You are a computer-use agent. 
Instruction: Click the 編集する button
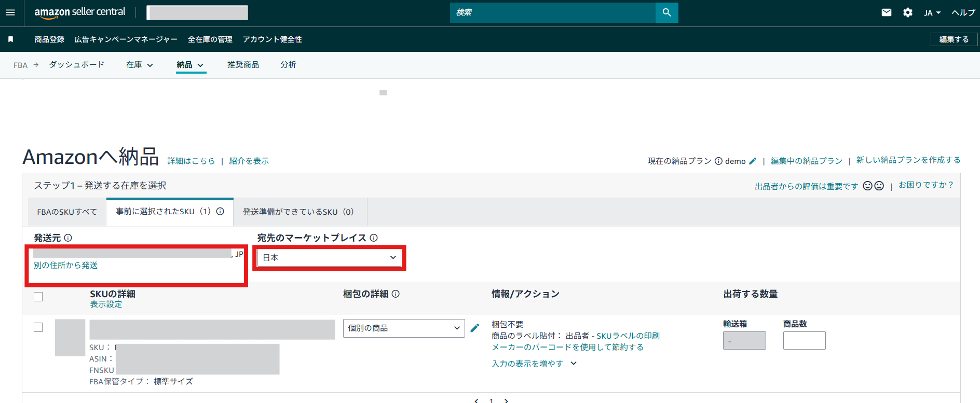coord(954,39)
